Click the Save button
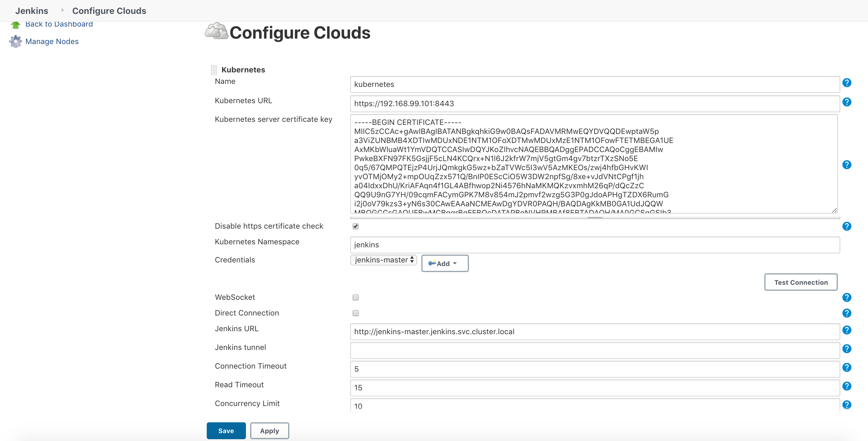The image size is (868, 441). (226, 430)
